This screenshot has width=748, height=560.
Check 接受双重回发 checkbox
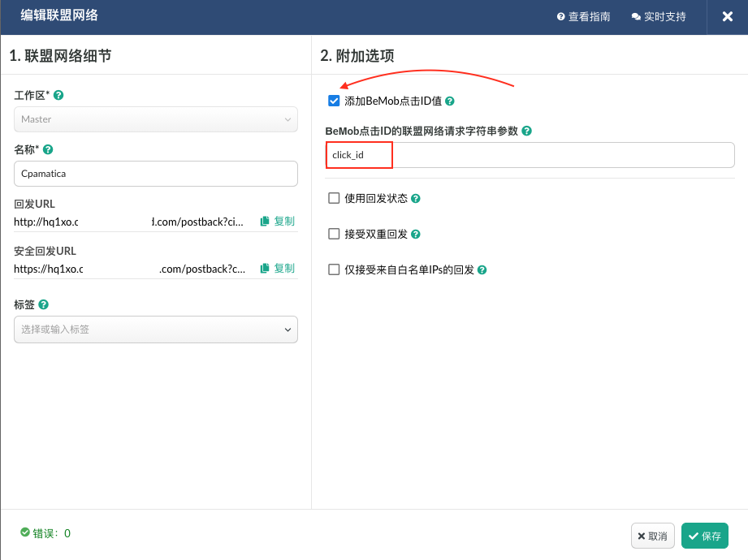334,234
